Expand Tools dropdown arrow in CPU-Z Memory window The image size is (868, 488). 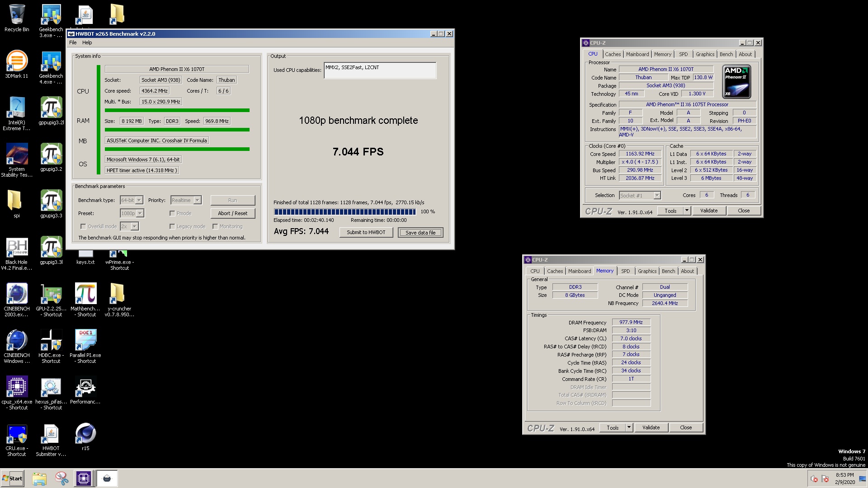629,427
